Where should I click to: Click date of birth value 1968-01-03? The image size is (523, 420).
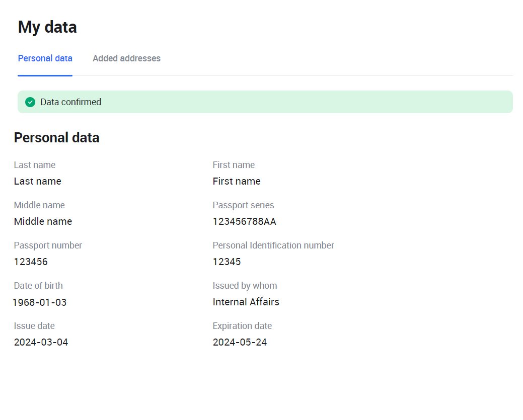click(40, 302)
